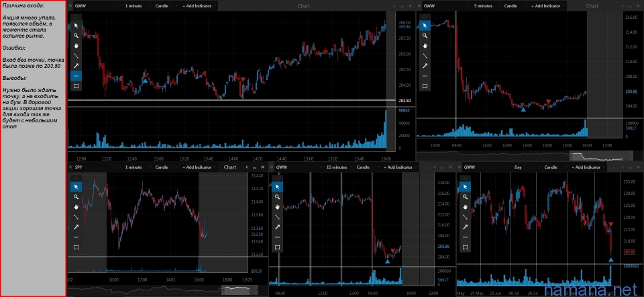Select the zoom tool in SPY chart

tap(76, 197)
